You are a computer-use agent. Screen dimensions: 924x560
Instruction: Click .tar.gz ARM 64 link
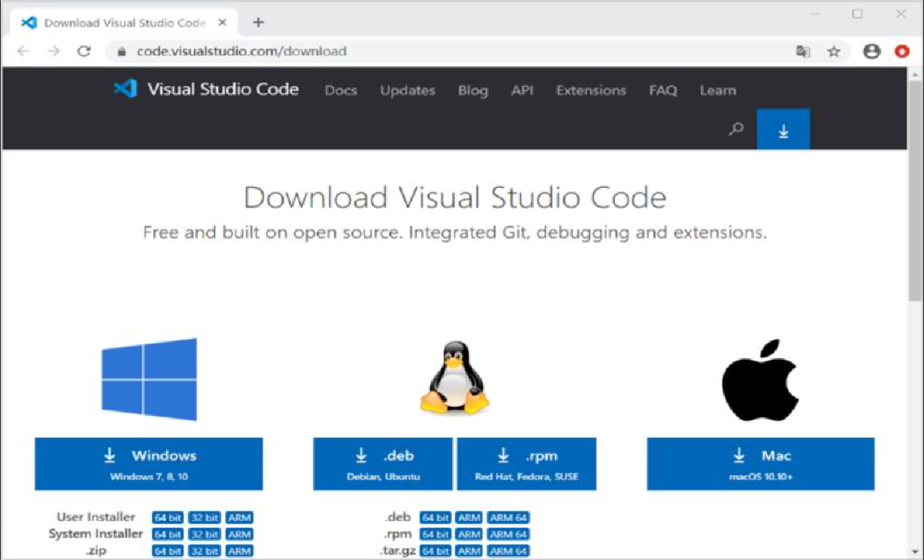(x=509, y=551)
